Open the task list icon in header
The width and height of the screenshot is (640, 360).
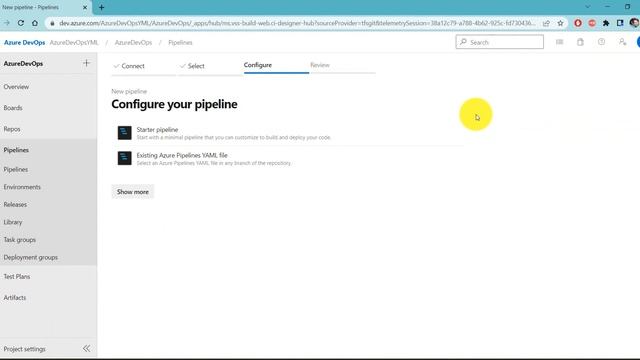[x=559, y=42]
